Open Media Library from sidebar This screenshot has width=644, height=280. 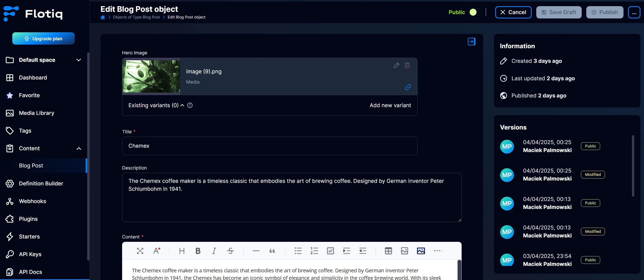point(36,113)
